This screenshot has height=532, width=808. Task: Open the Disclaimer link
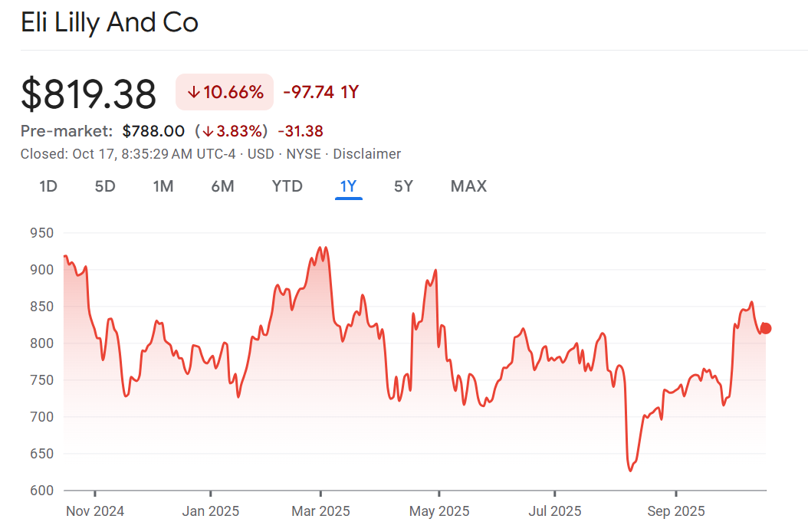[366, 153]
